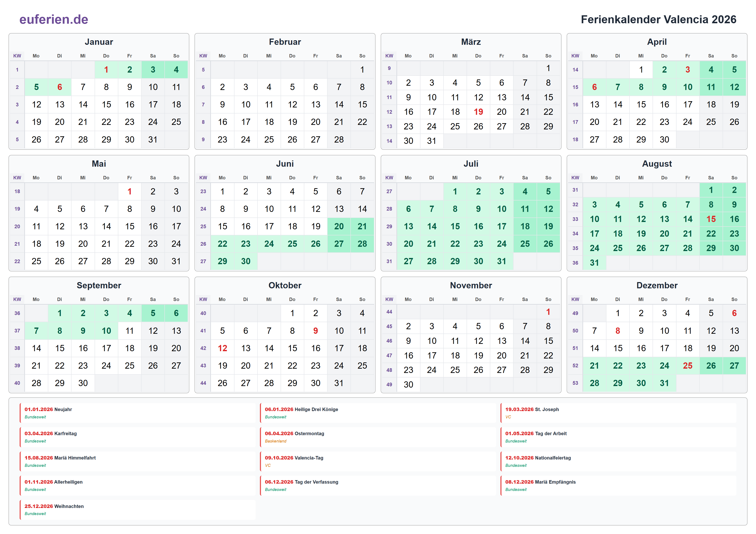Click the KW 25 week number in Juni
This screenshot has width=756, height=534.
[203, 226]
